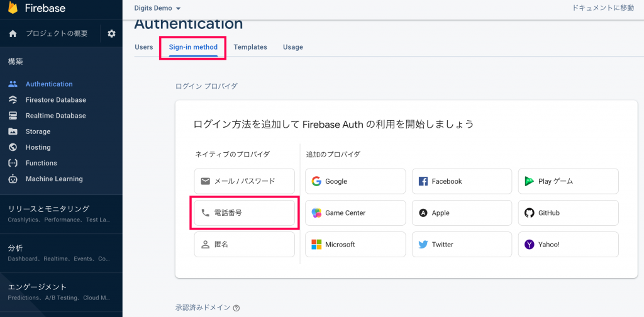Choose 匿名 provider
The width and height of the screenshot is (644, 317).
tap(245, 245)
